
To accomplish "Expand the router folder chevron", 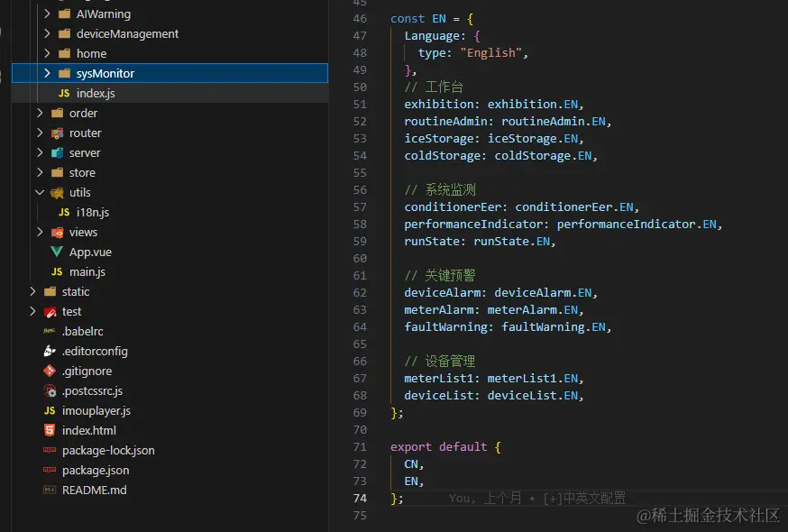I will tap(40, 133).
